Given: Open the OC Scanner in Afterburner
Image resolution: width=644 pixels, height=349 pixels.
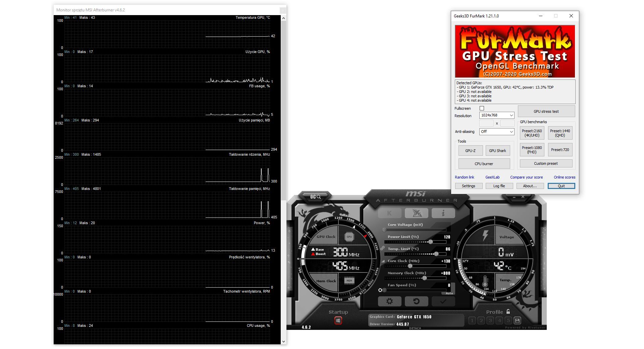Looking at the screenshot, I should tap(315, 197).
